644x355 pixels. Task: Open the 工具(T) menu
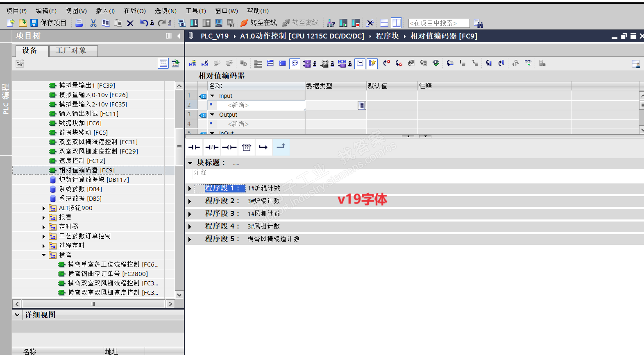pyautogui.click(x=196, y=11)
